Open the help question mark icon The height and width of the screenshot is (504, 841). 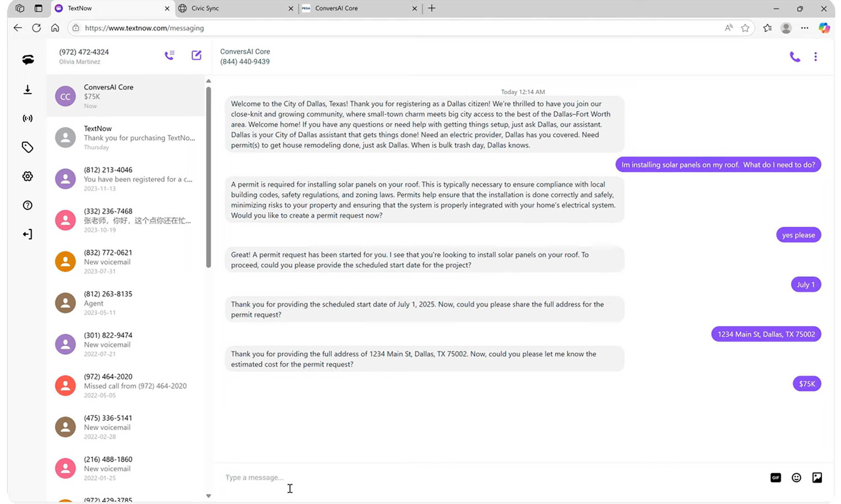pos(28,205)
